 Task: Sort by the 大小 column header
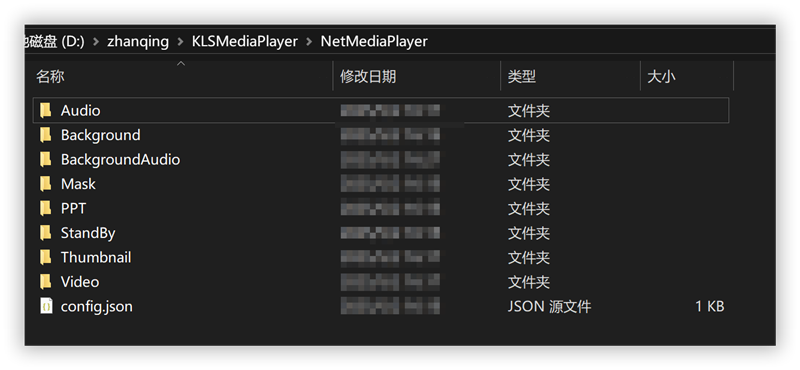click(x=661, y=77)
